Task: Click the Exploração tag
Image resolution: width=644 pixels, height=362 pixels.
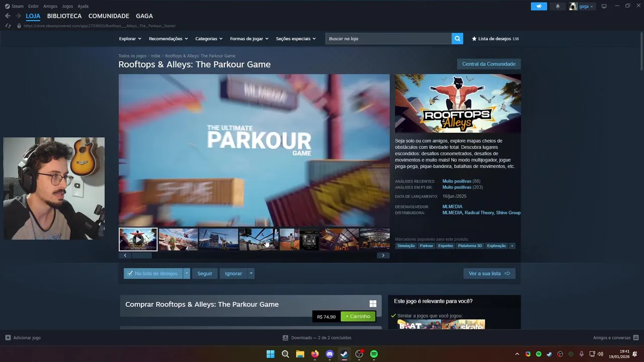Action: [x=496, y=246]
